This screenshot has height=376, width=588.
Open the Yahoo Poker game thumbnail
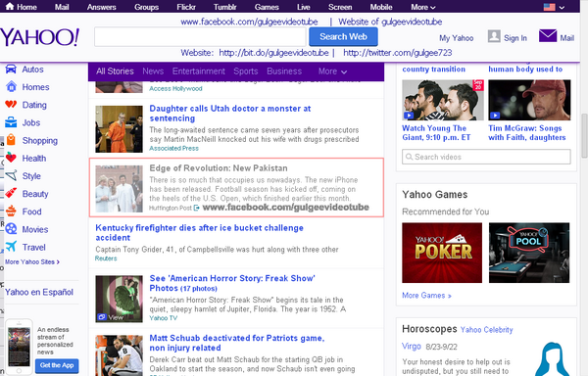442,253
